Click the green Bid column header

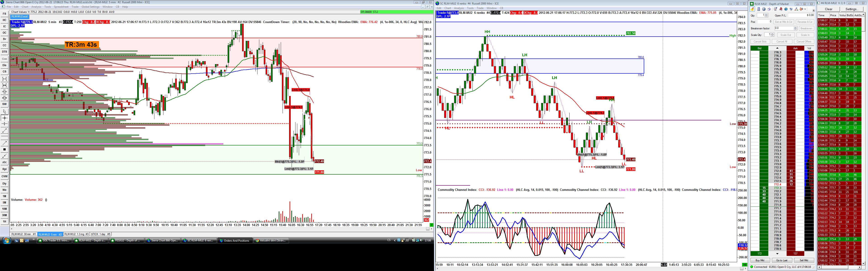759,48
